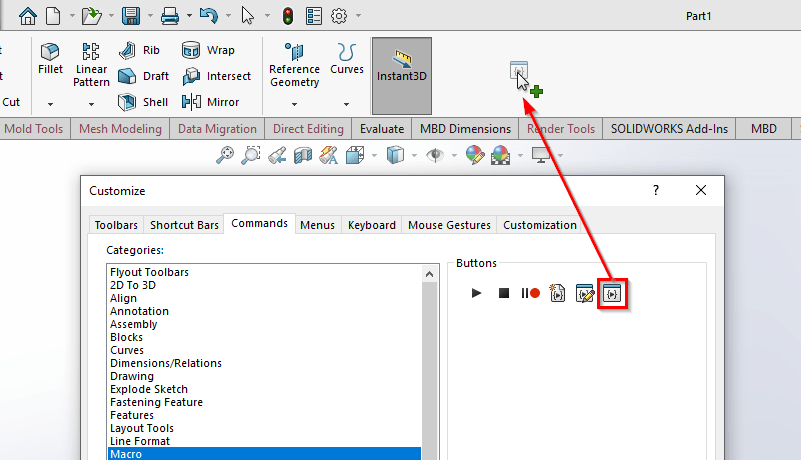
Task: Expand the Linear Pattern dropdown arrow
Action: pos(91,104)
